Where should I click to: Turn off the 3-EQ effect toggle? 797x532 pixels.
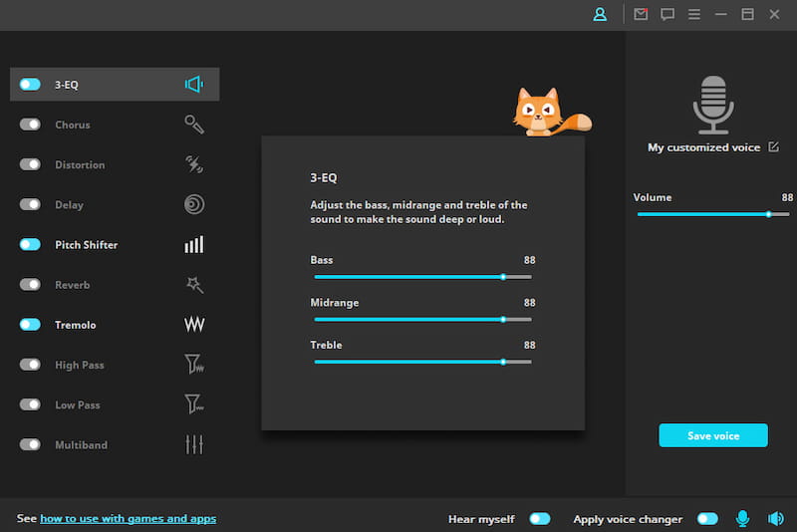click(30, 85)
